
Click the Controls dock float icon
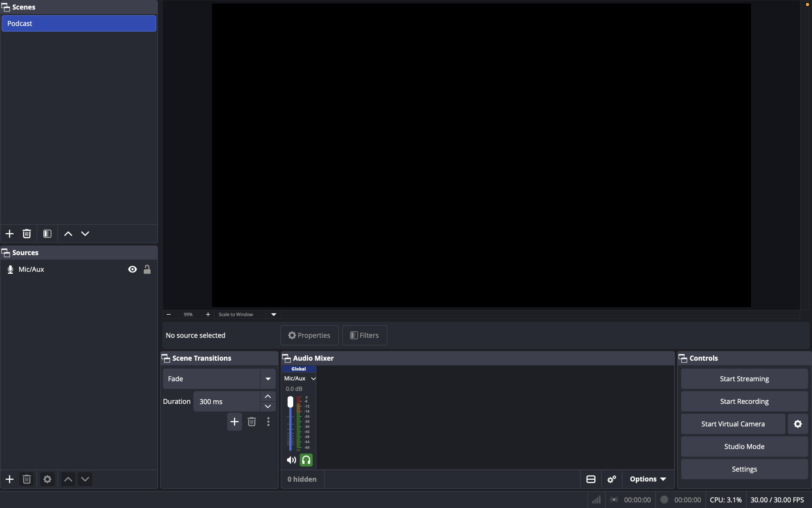683,358
